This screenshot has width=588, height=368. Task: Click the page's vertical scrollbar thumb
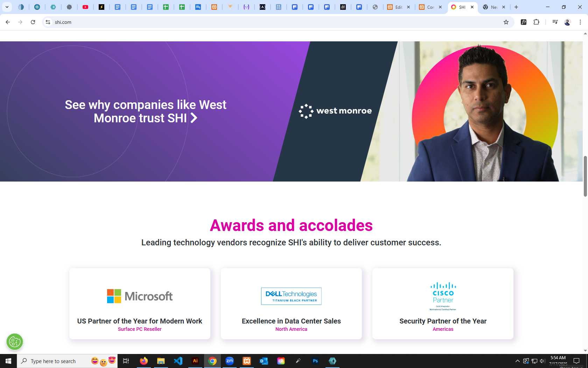(585, 176)
